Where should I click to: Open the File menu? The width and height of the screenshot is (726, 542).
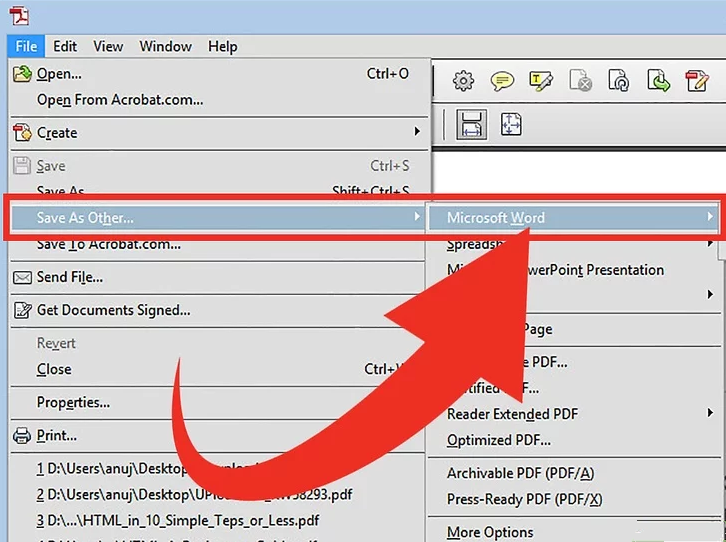click(x=26, y=46)
